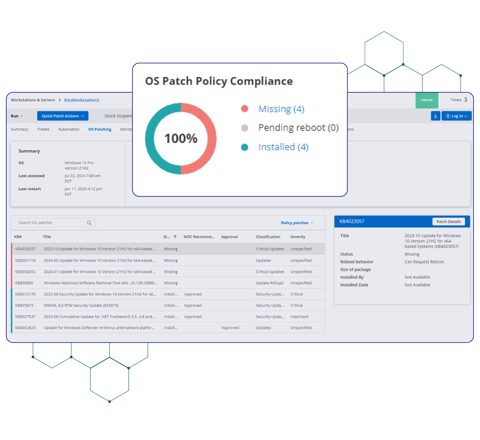Viewport: 480px width, 440px height.
Task: Select Windows Malicious Software Removal Tool row
Action: coord(168,283)
